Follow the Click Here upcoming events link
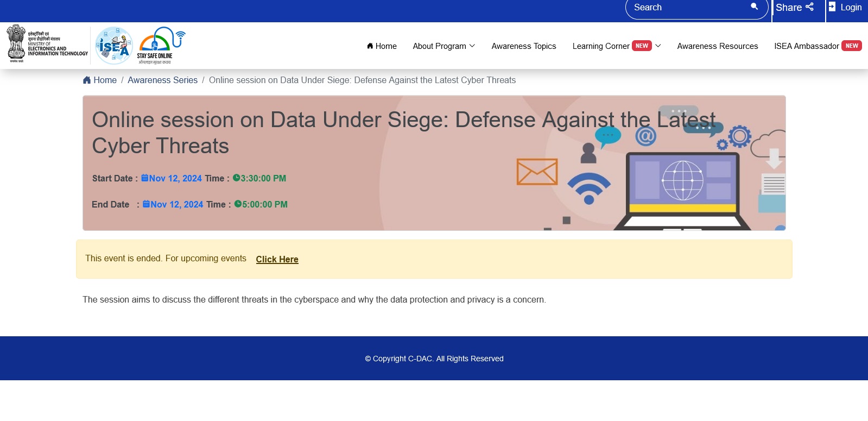This screenshot has width=868, height=421. [277, 260]
